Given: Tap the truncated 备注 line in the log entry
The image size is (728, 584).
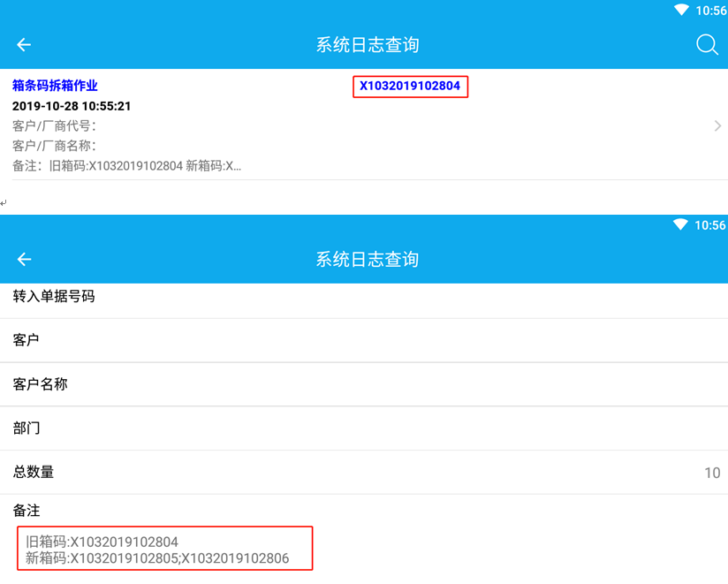Looking at the screenshot, I should click(x=126, y=165).
